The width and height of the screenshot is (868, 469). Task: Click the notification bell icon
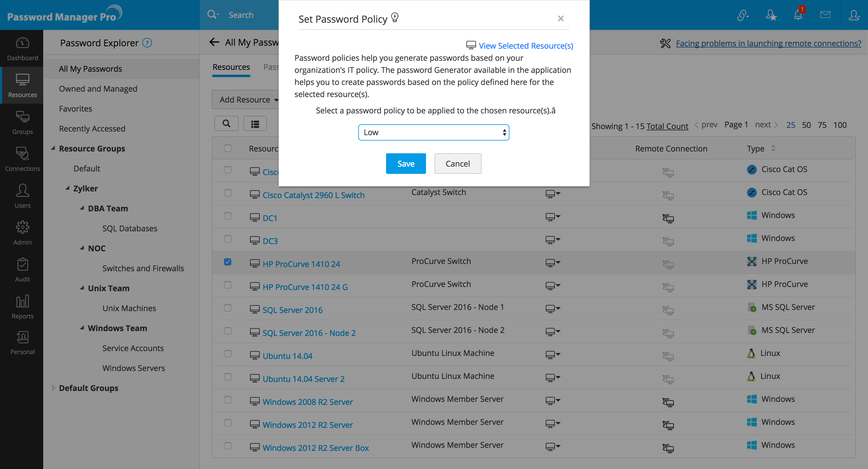click(798, 15)
